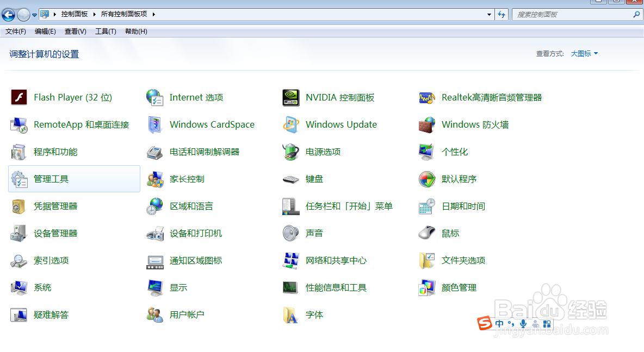Go back with the Back arrow button
This screenshot has width=644, height=352.
click(8, 15)
